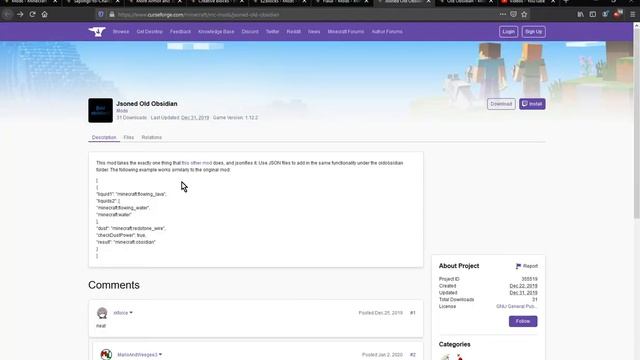Image resolution: width=640 pixels, height=360 pixels.
Task: Open Get Desktop in the navigation
Action: point(149,31)
